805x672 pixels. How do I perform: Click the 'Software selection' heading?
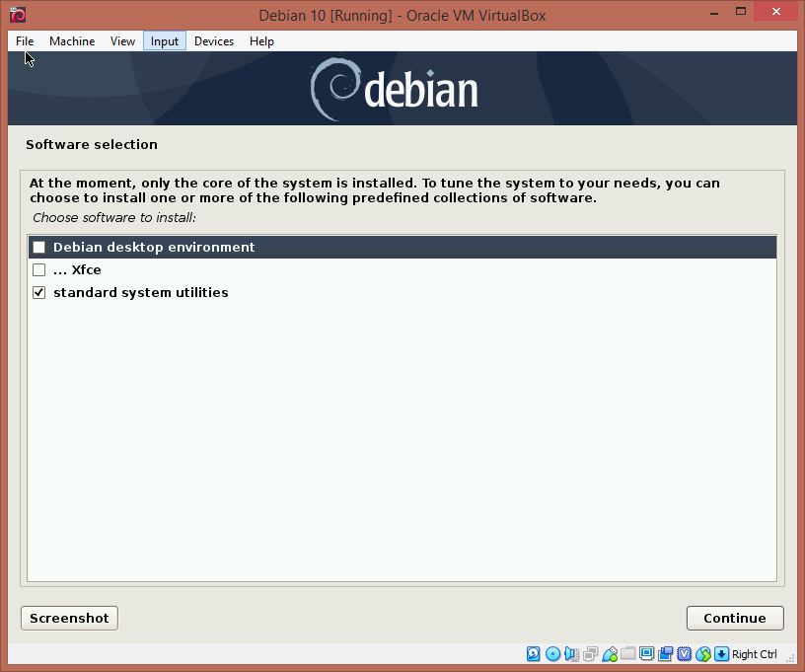coord(92,145)
